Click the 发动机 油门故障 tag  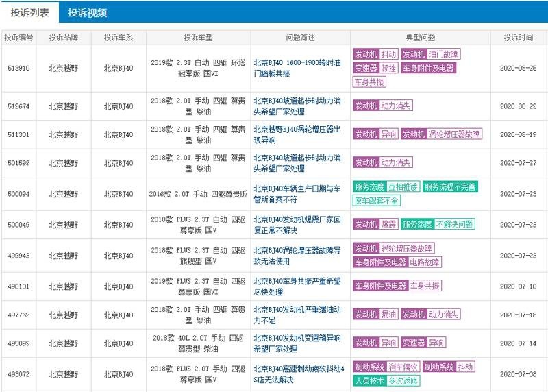point(431,54)
